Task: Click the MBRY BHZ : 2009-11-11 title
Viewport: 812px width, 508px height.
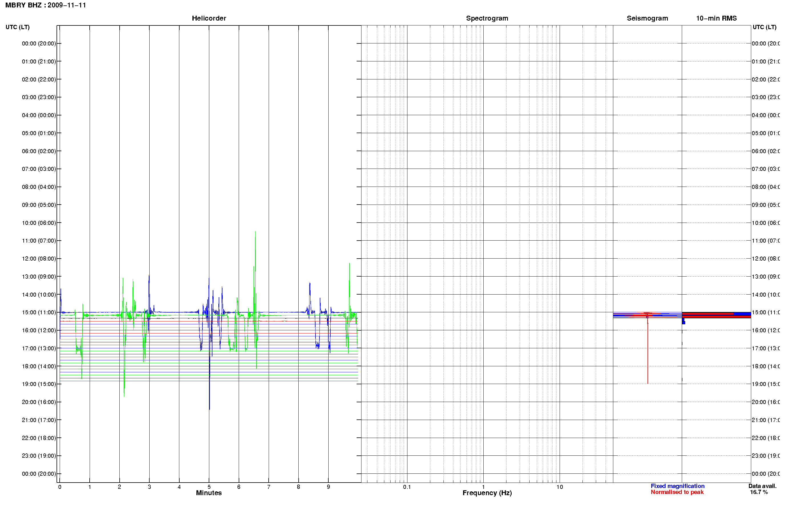Action: pos(46,5)
